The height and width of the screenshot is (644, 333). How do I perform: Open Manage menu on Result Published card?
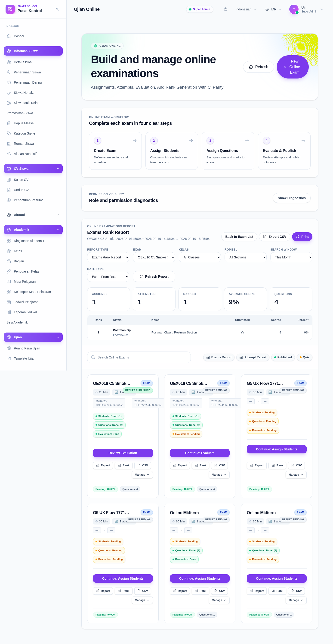(x=142, y=475)
